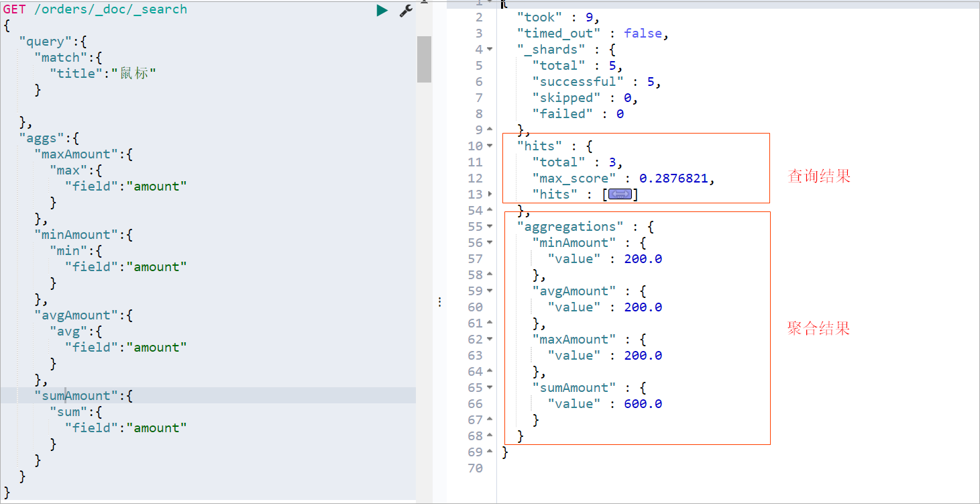980x504 pixels.
Task: Click the 600.0 sumAmount value
Action: pyautogui.click(x=643, y=403)
